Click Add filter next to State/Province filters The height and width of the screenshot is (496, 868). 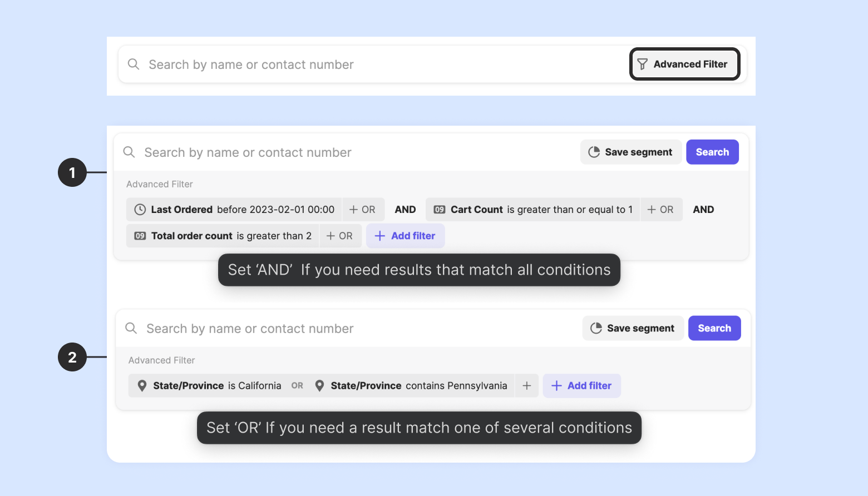(581, 386)
